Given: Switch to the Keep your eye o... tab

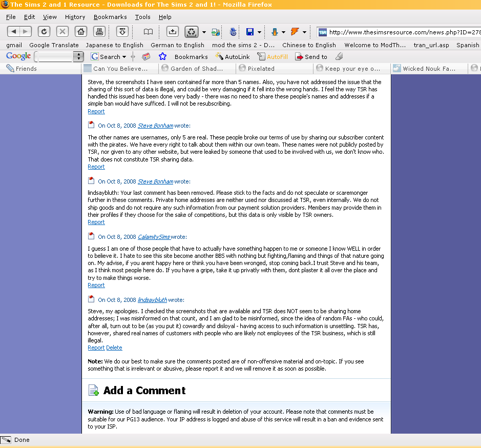Looking at the screenshot, I should coord(352,69).
